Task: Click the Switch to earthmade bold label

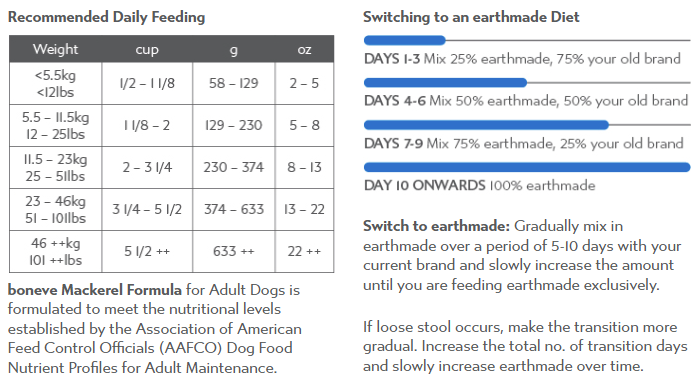Action: tap(436, 226)
